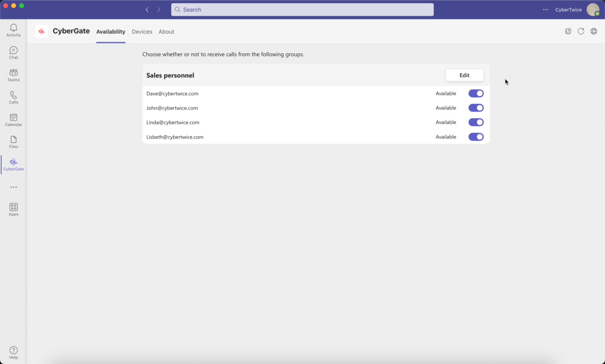Switch to the Availability tab
This screenshot has height=364, width=605.
click(x=110, y=32)
